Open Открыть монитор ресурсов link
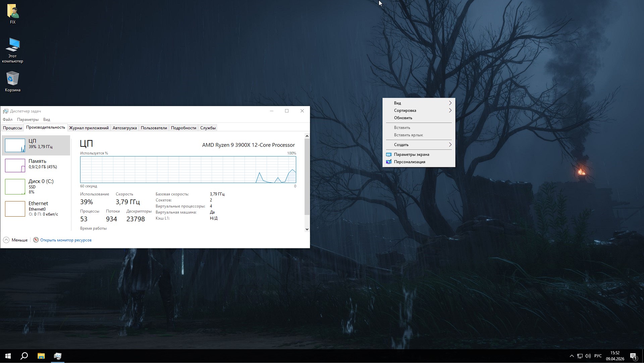 66,240
